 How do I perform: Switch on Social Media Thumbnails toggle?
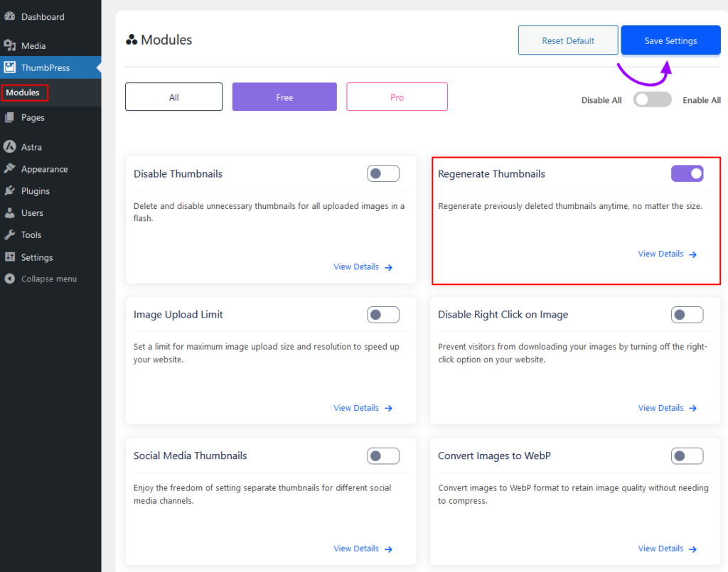383,455
